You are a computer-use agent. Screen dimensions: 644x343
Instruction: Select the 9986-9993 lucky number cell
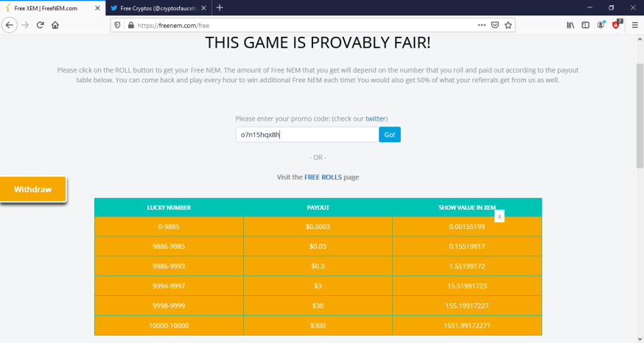click(x=169, y=266)
